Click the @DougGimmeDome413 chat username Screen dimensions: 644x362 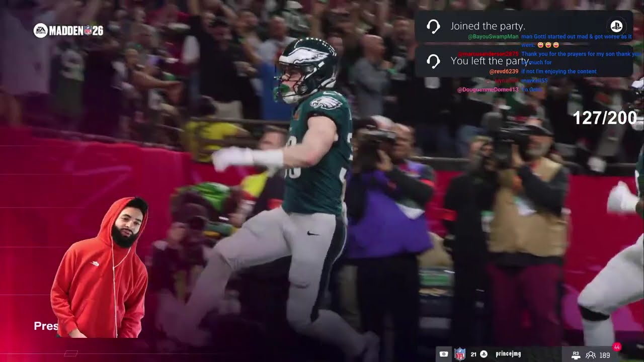click(x=488, y=89)
